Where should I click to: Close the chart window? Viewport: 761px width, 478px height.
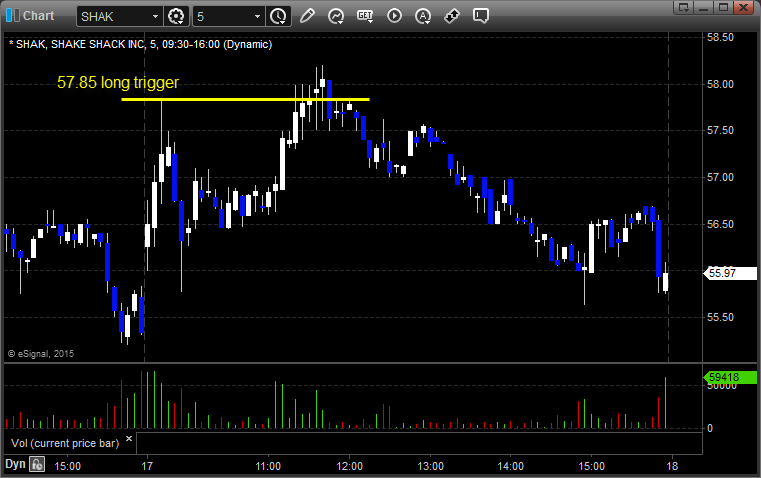click(x=744, y=7)
